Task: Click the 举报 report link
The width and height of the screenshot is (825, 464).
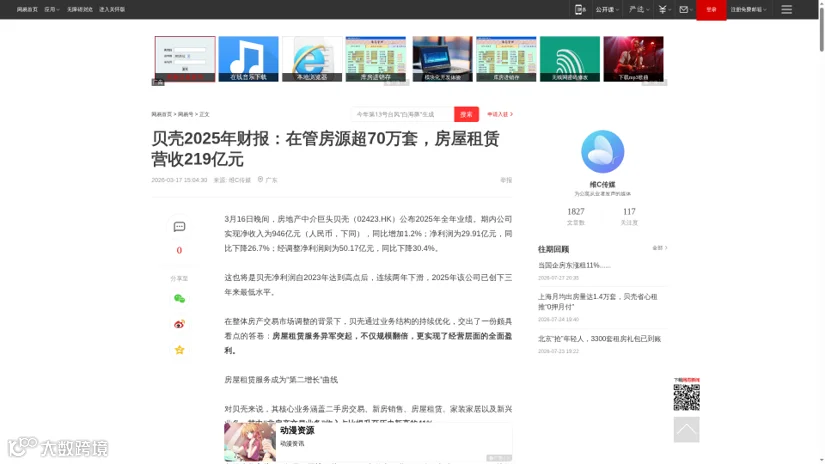Action: 506,180
